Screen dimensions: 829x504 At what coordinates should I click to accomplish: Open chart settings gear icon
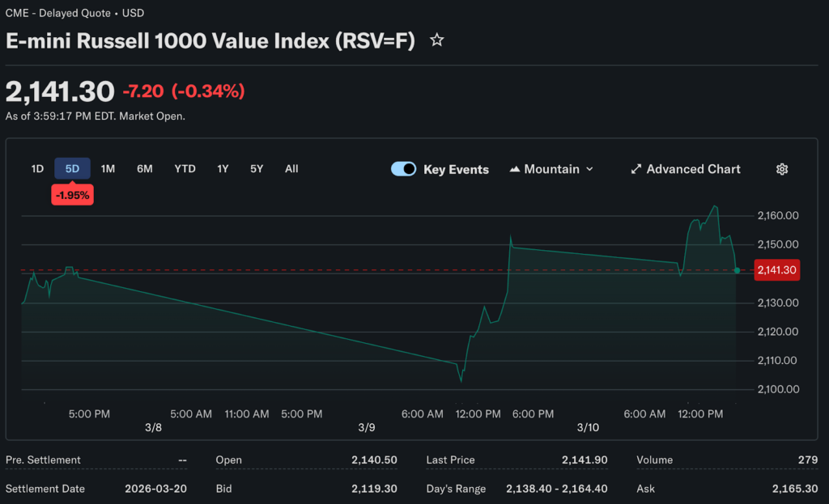(782, 169)
